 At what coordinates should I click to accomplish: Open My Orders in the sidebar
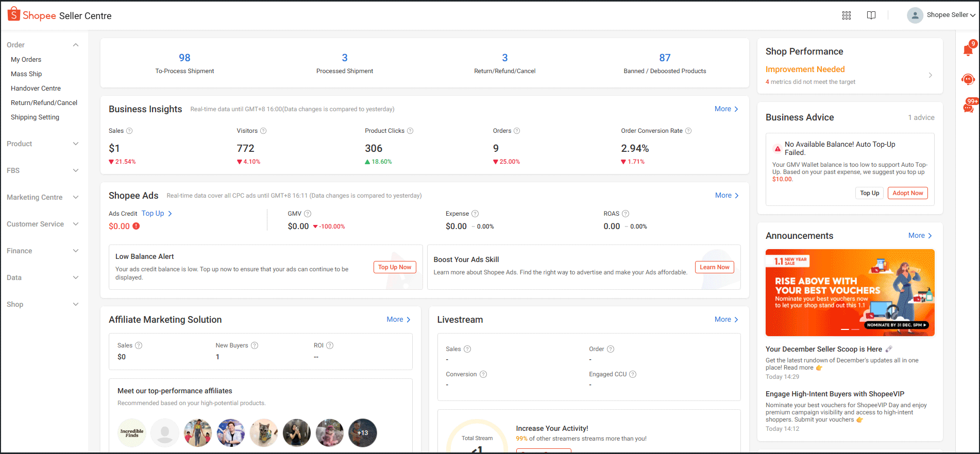click(26, 59)
